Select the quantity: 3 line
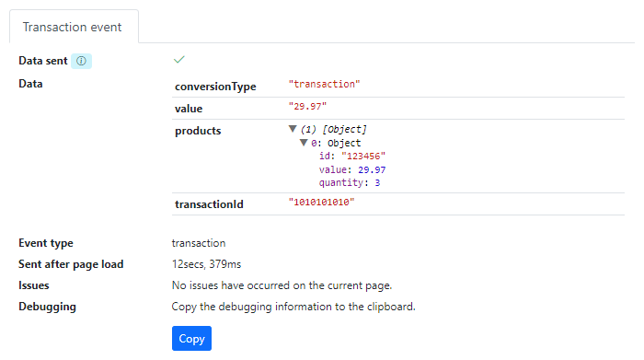The height and width of the screenshot is (360, 644). (x=350, y=183)
